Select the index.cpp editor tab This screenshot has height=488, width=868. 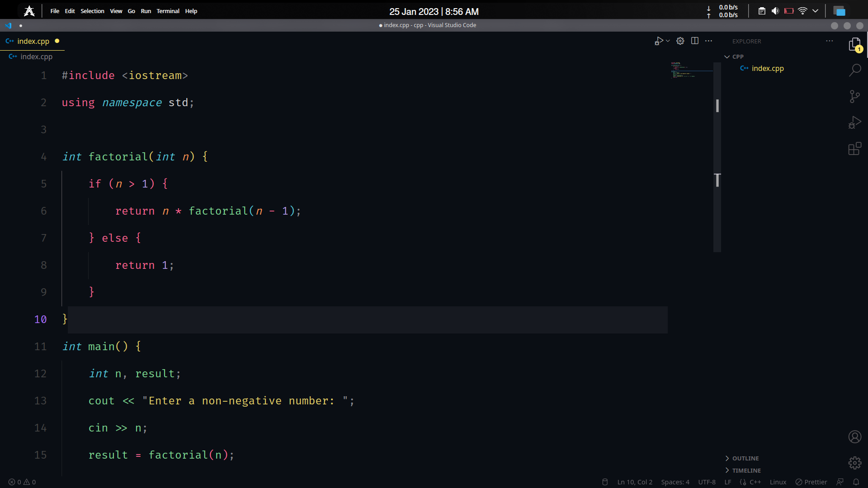[33, 41]
